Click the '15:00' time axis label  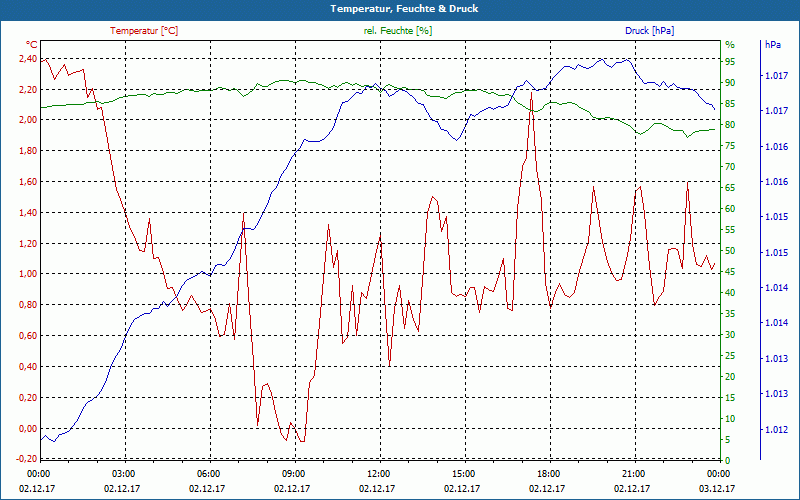click(462, 474)
